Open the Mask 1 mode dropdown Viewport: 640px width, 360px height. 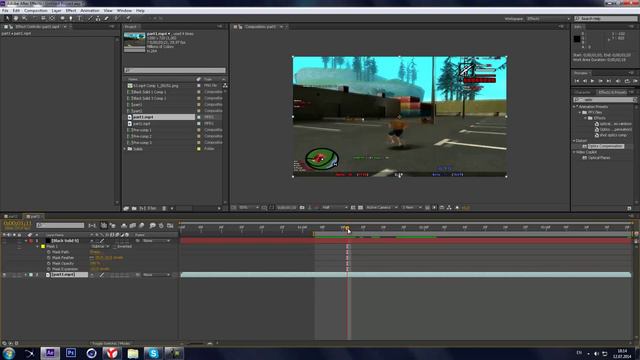tap(100, 247)
